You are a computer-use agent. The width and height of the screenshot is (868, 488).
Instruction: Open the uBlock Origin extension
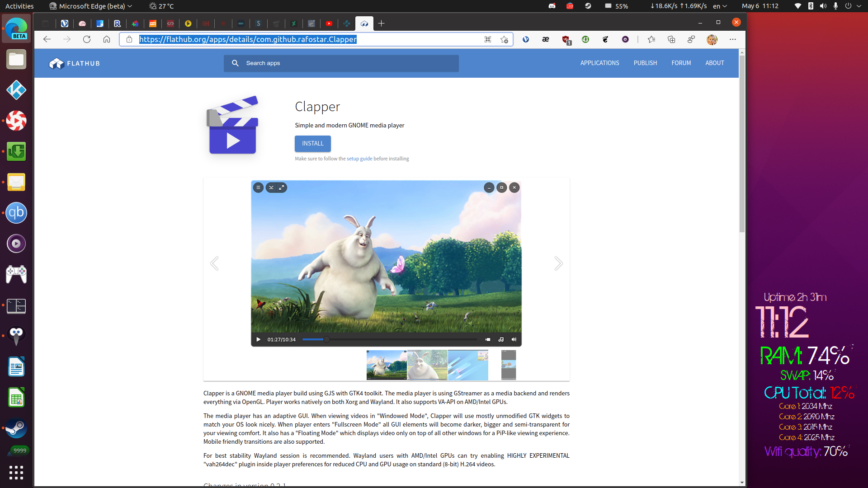click(x=566, y=40)
